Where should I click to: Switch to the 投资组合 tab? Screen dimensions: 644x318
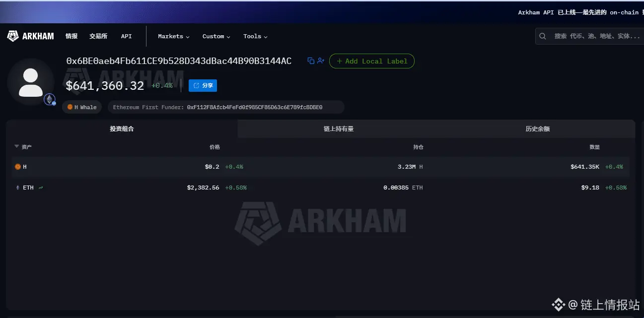pyautogui.click(x=122, y=129)
